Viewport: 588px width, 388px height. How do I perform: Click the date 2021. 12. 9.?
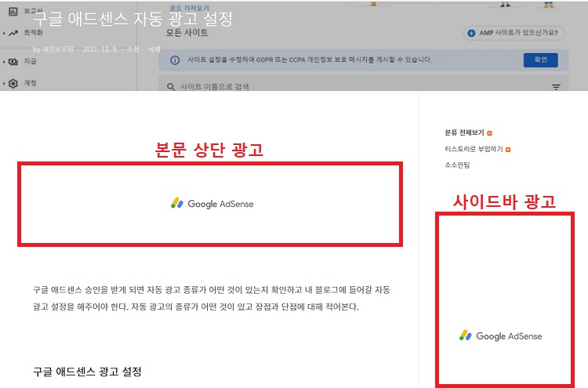click(100, 49)
